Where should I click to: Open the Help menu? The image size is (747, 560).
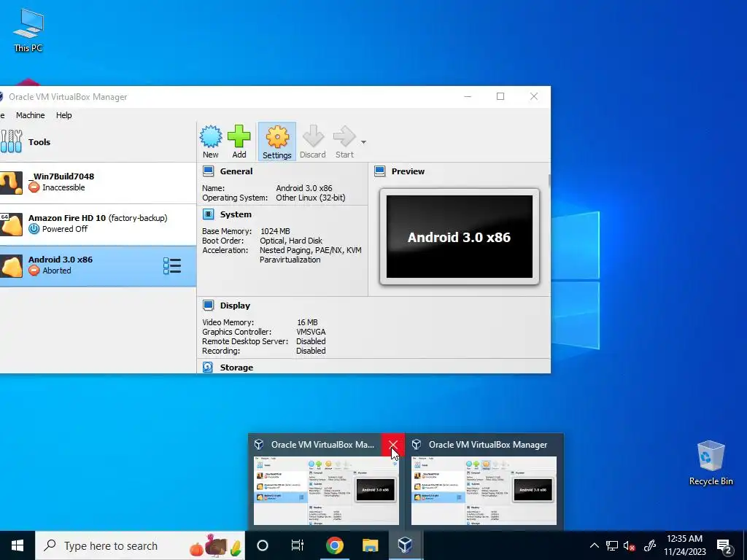click(x=64, y=115)
